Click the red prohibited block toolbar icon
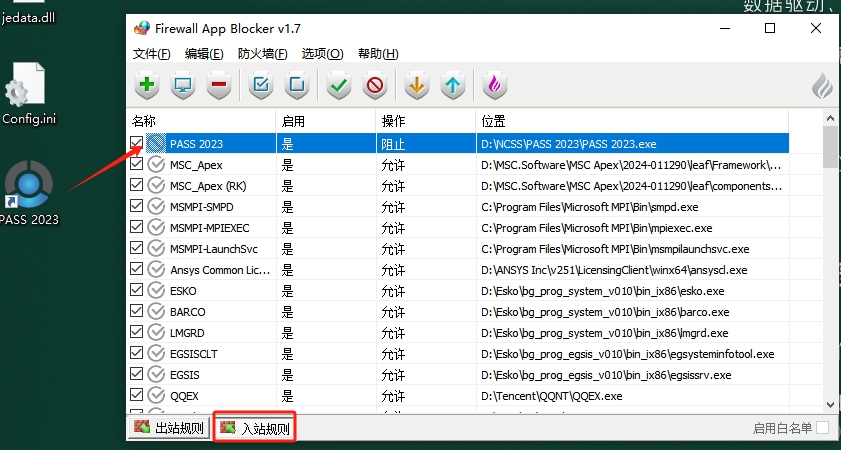 pos(375,85)
